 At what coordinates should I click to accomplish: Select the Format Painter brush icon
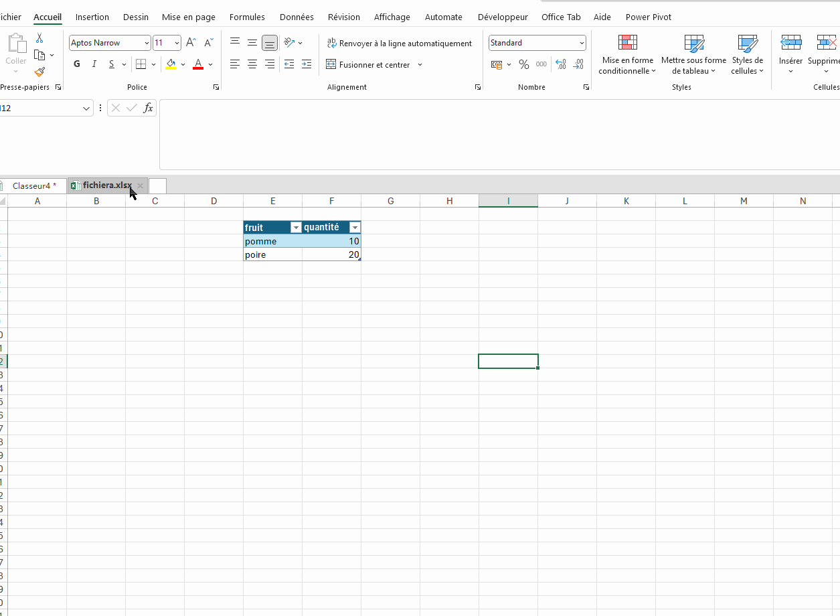pos(39,72)
